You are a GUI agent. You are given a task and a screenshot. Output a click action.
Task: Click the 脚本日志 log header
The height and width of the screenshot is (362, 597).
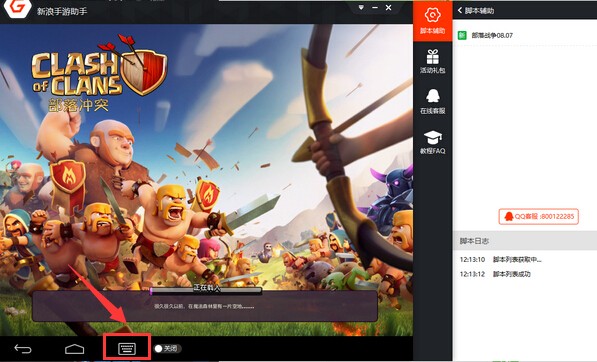pyautogui.click(x=525, y=241)
